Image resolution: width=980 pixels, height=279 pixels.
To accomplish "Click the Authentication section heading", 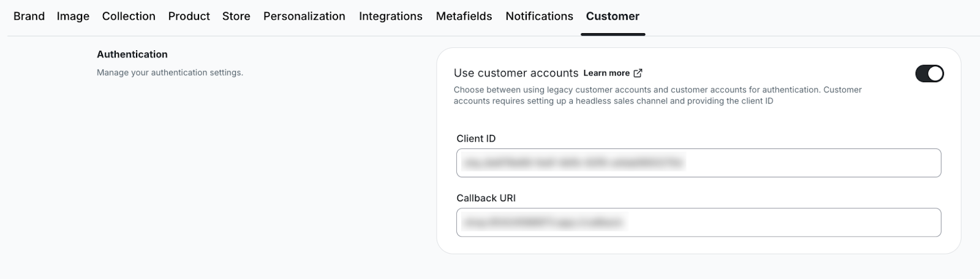I will click(132, 55).
